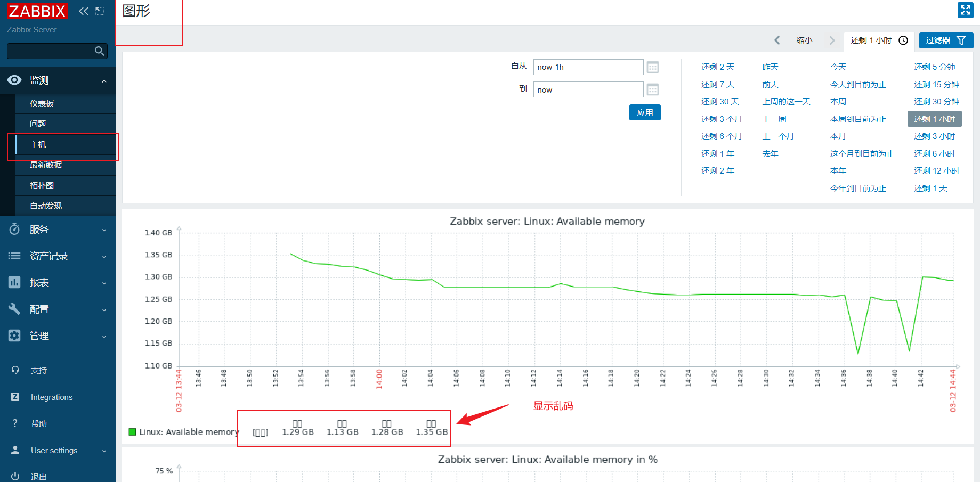The height and width of the screenshot is (482, 980).
Task: Open the 还剩 1 小时 time selector tab
Action: click(x=879, y=40)
